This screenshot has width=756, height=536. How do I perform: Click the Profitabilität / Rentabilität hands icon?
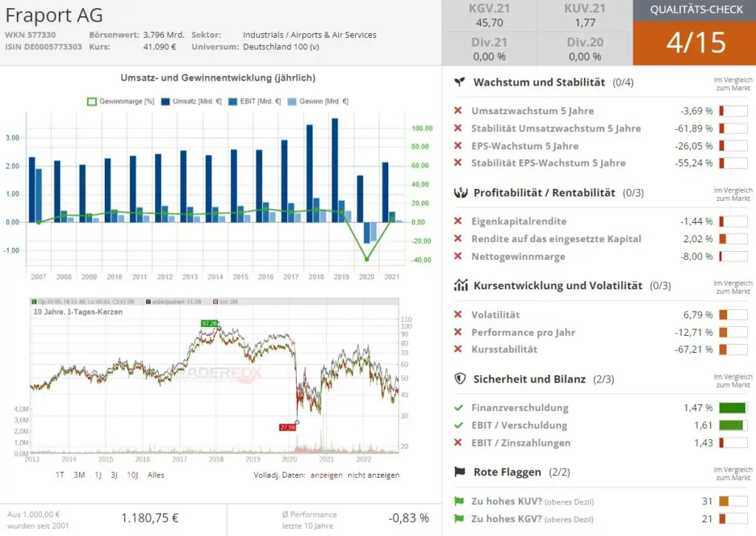pos(461,193)
